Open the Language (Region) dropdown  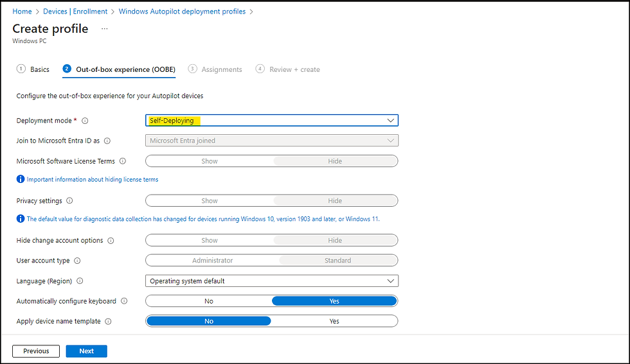click(x=271, y=281)
